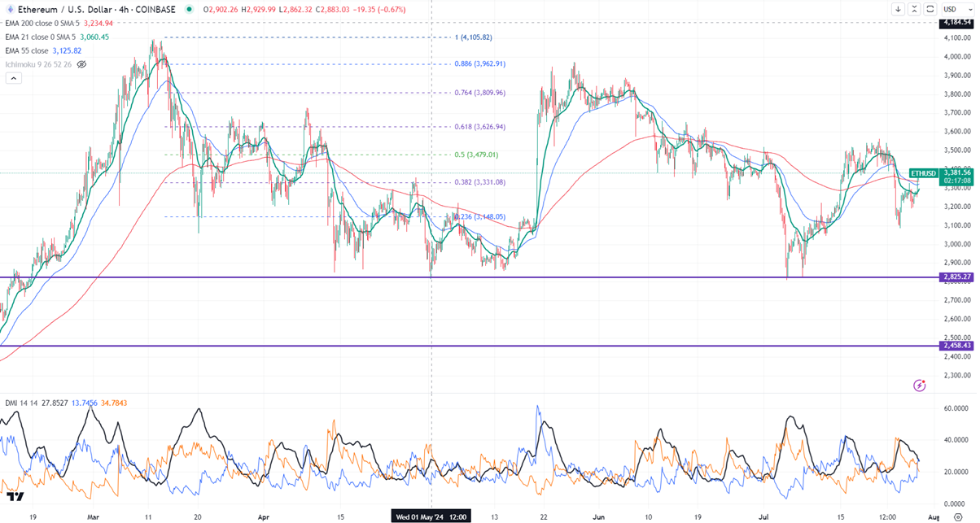Click EMA 200 value 3,234.94
Viewport: 980px width, 523px height.
point(97,24)
